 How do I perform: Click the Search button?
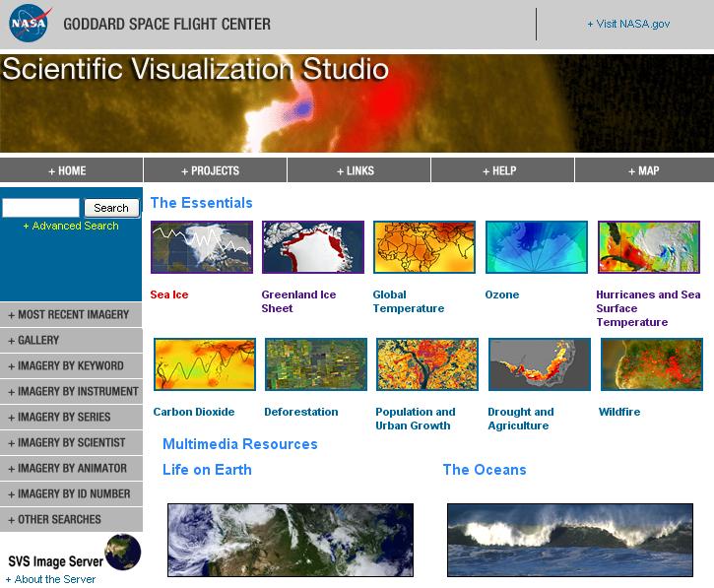[x=111, y=208]
